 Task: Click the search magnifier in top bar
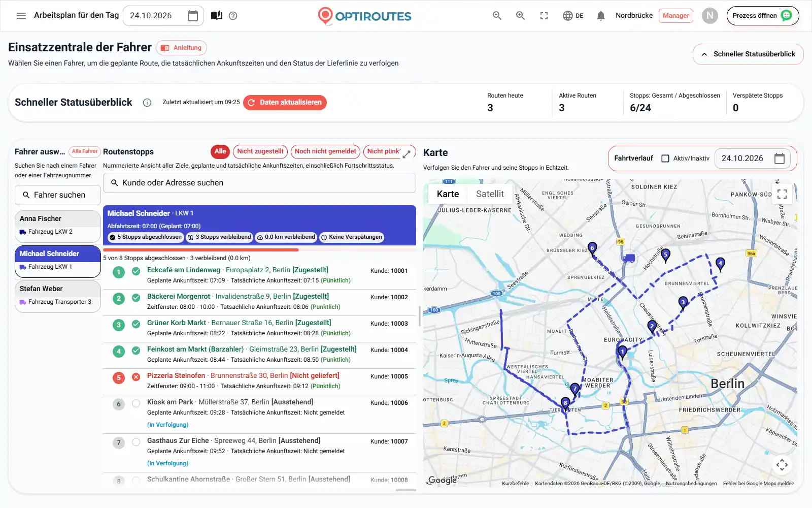pyautogui.click(x=497, y=16)
